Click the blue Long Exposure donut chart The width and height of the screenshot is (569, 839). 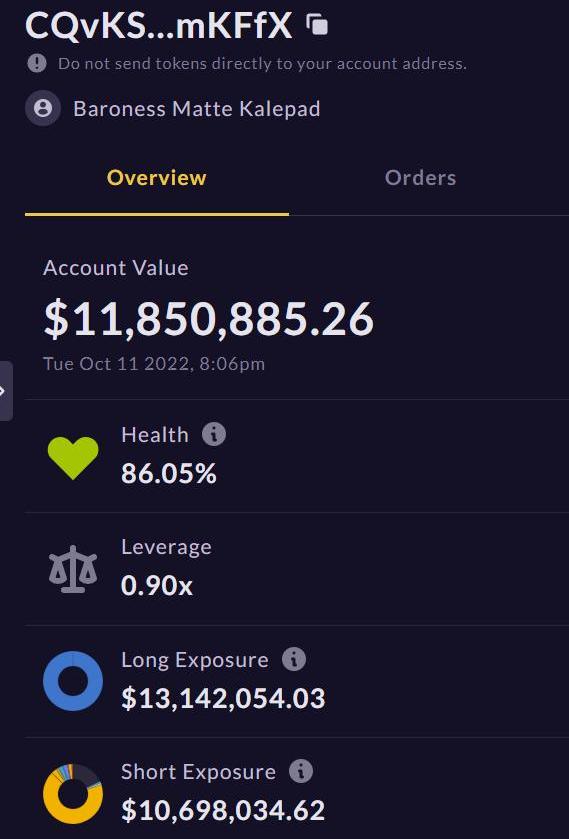73,681
